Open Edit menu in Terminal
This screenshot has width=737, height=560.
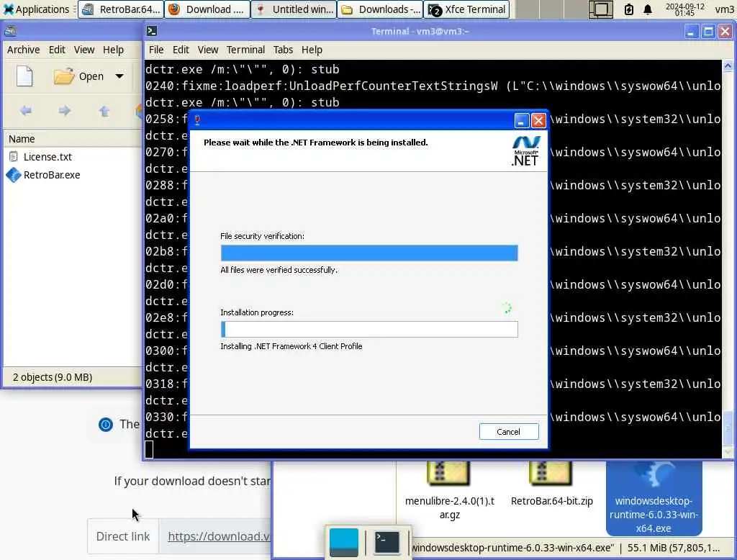181,50
